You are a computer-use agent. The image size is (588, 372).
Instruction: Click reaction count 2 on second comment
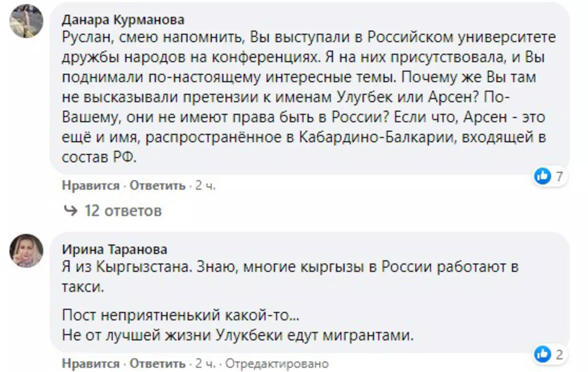pos(559,354)
